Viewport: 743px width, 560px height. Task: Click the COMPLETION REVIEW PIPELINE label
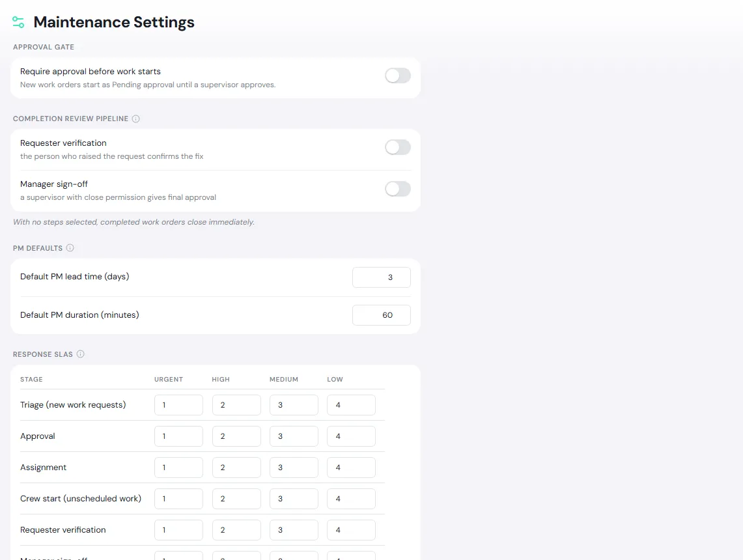(70, 119)
